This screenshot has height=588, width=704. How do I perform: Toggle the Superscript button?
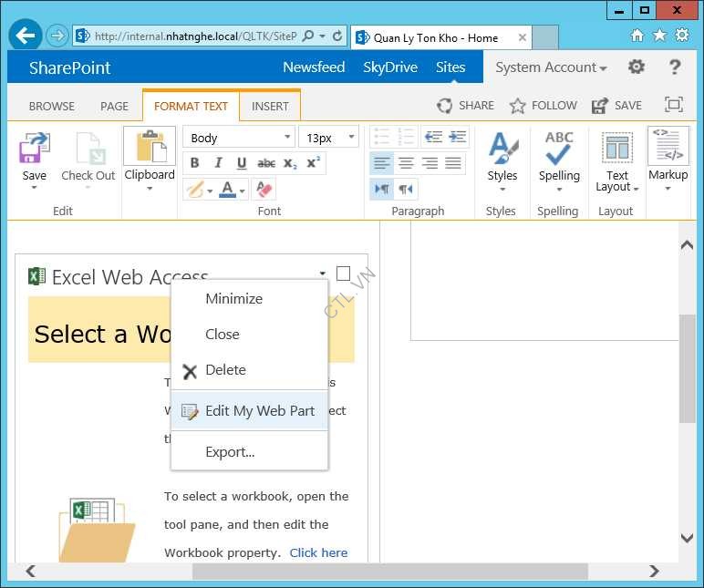point(314,163)
